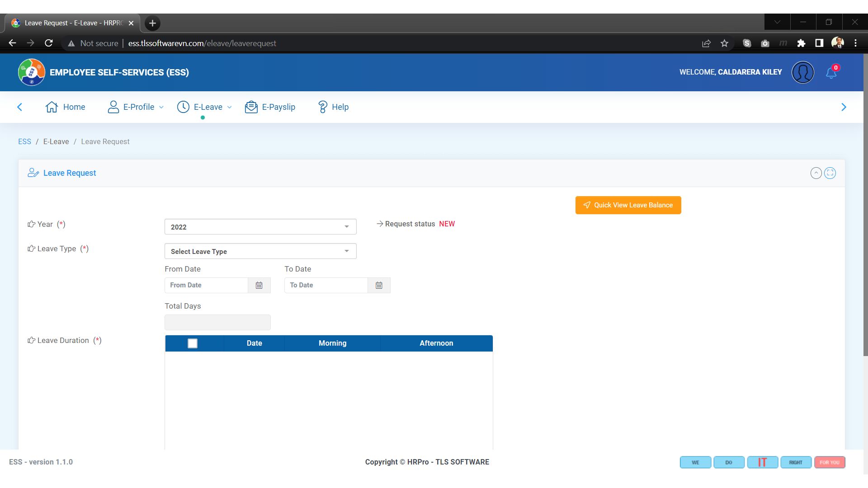Click the user profile avatar icon

tap(802, 72)
